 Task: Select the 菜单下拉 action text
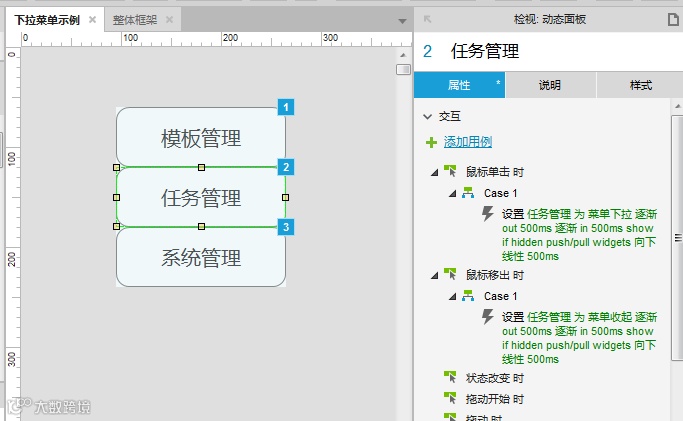click(579, 235)
